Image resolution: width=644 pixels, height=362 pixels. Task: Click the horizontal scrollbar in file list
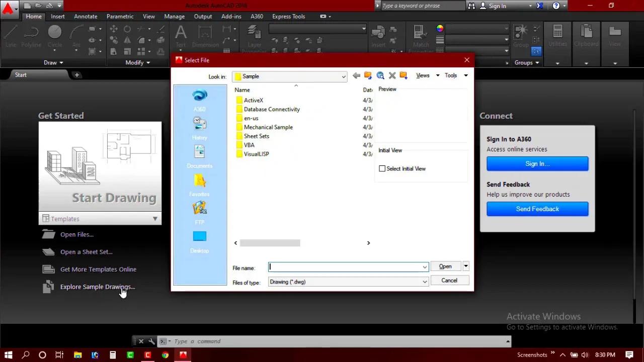(x=270, y=243)
